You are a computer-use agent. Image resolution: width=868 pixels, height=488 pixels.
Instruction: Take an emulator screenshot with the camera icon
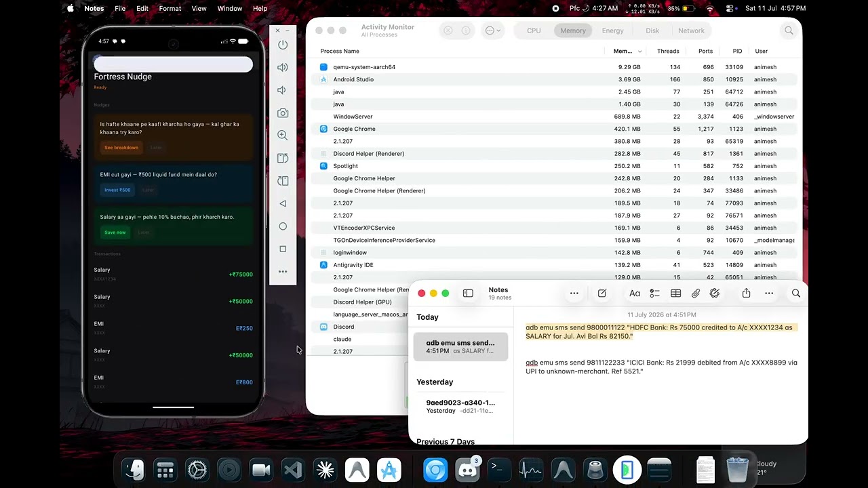tap(283, 113)
